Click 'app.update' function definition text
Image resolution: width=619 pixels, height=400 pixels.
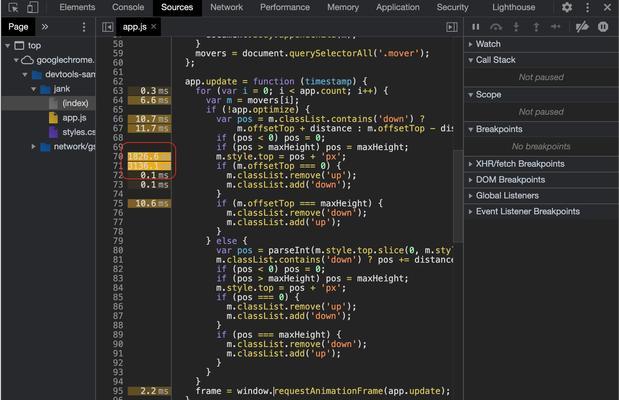[211, 81]
